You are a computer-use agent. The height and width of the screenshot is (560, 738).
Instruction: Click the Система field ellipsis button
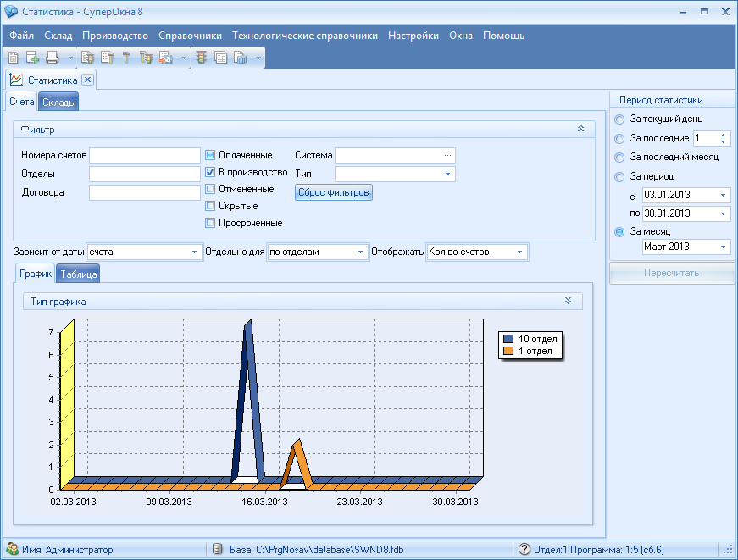[447, 155]
